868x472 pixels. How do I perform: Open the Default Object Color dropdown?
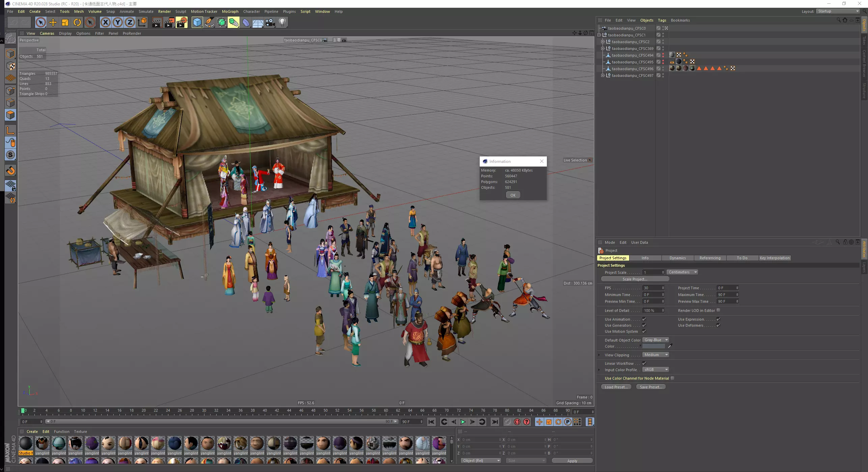pos(655,340)
